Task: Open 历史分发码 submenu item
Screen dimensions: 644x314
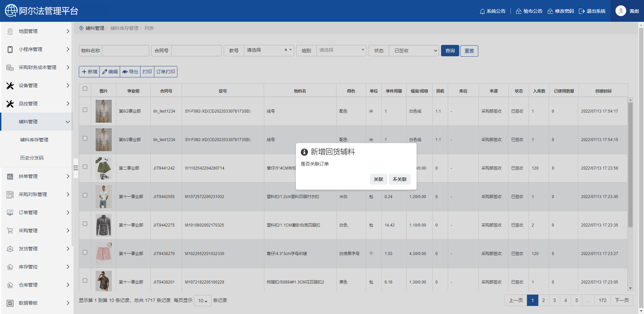Action: (32, 158)
